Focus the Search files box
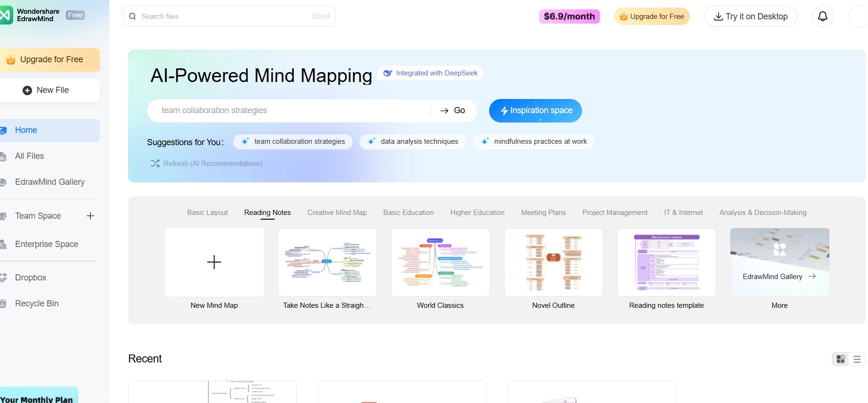 point(229,16)
